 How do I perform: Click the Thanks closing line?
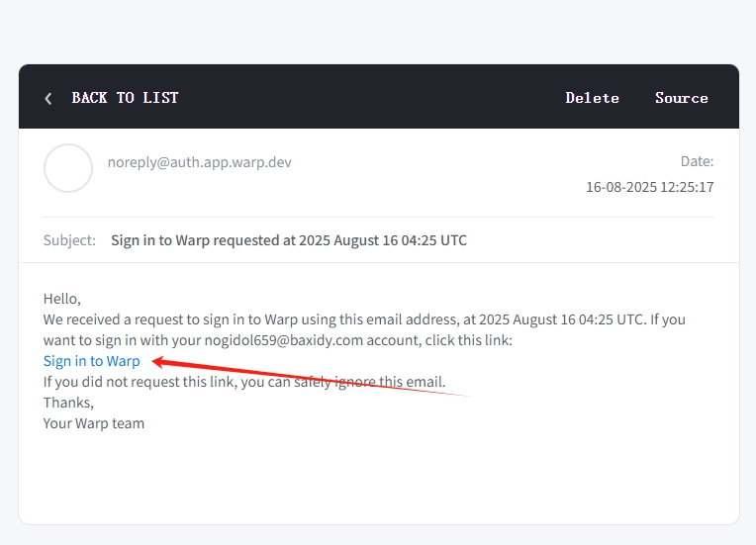68,403
